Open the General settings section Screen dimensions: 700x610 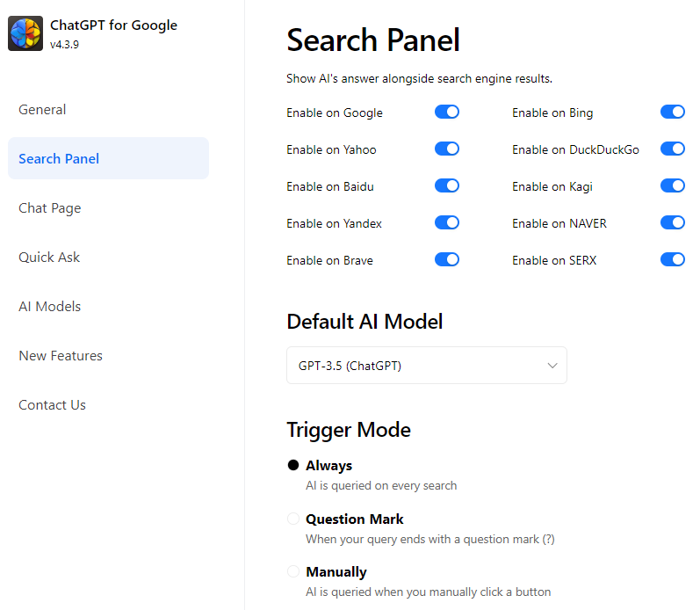pos(42,110)
